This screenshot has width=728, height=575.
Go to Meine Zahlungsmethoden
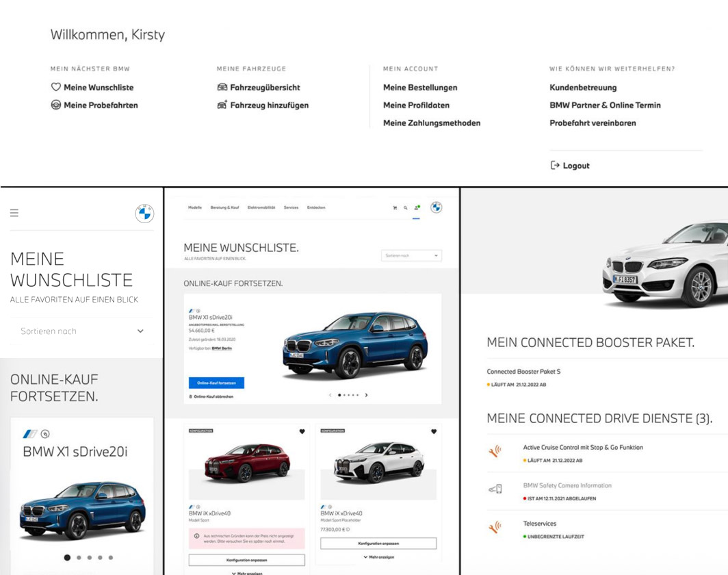[432, 123]
